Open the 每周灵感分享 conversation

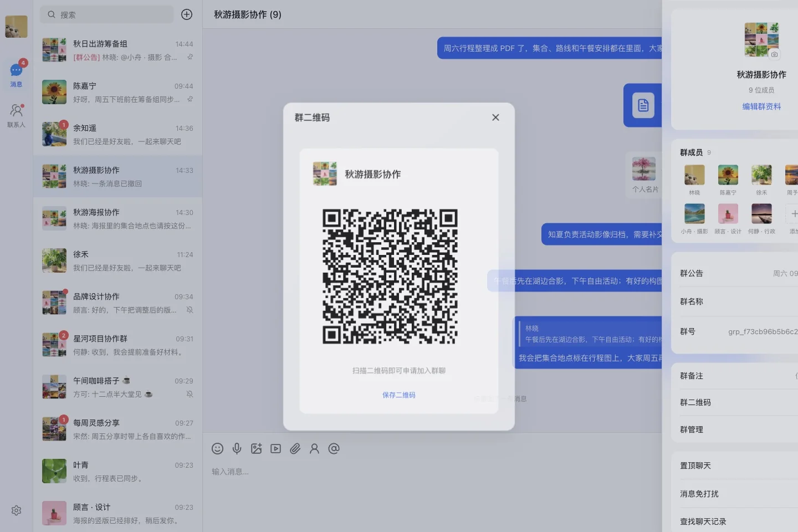click(x=117, y=429)
